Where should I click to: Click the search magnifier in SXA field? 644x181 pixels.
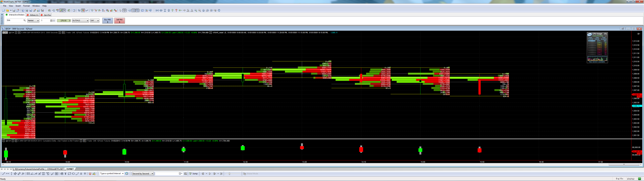pyautogui.click(x=24, y=20)
